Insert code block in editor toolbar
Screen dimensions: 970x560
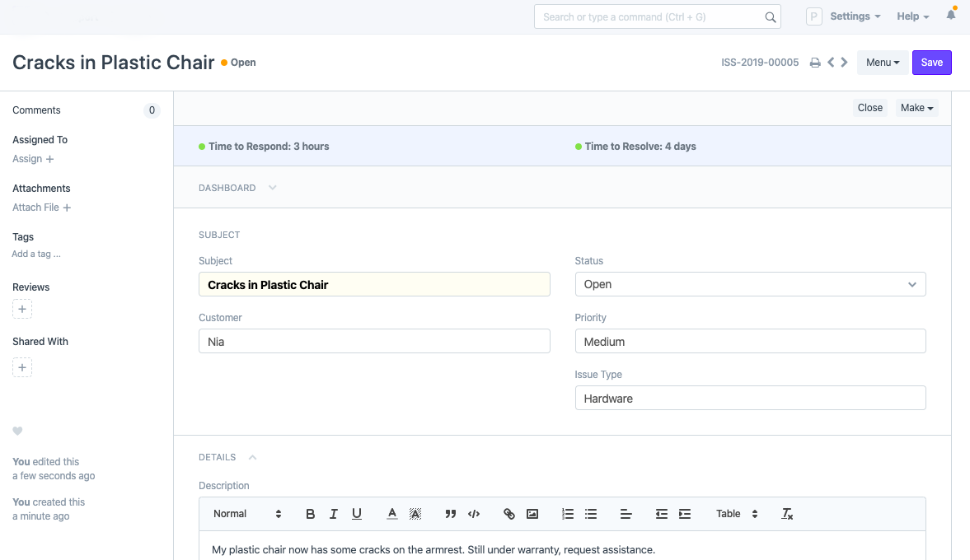click(474, 514)
